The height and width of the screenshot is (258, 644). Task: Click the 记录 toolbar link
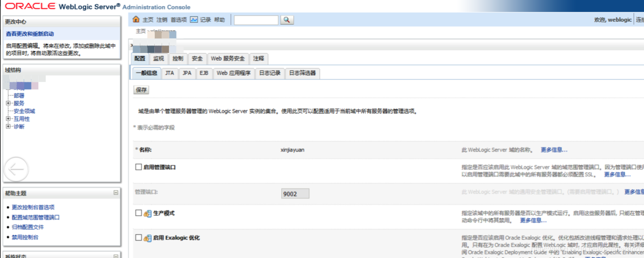click(x=206, y=20)
